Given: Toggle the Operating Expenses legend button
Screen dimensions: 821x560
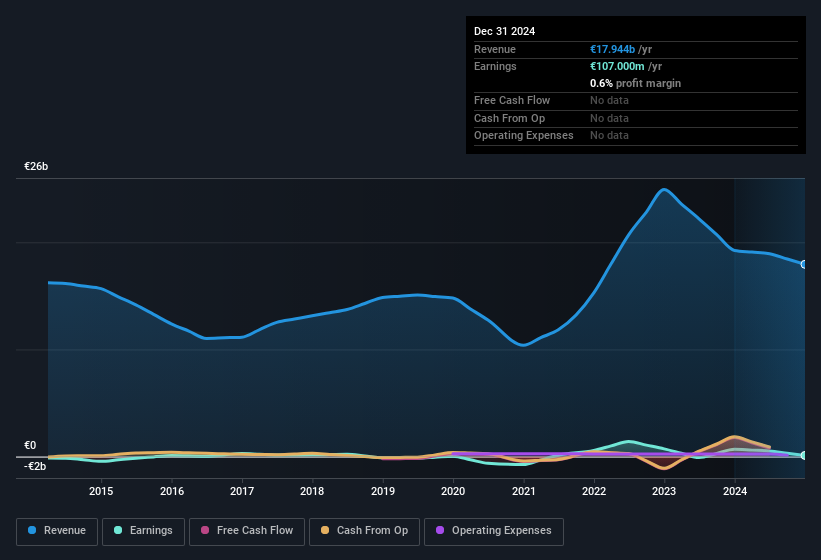Looking at the screenshot, I should (x=494, y=532).
